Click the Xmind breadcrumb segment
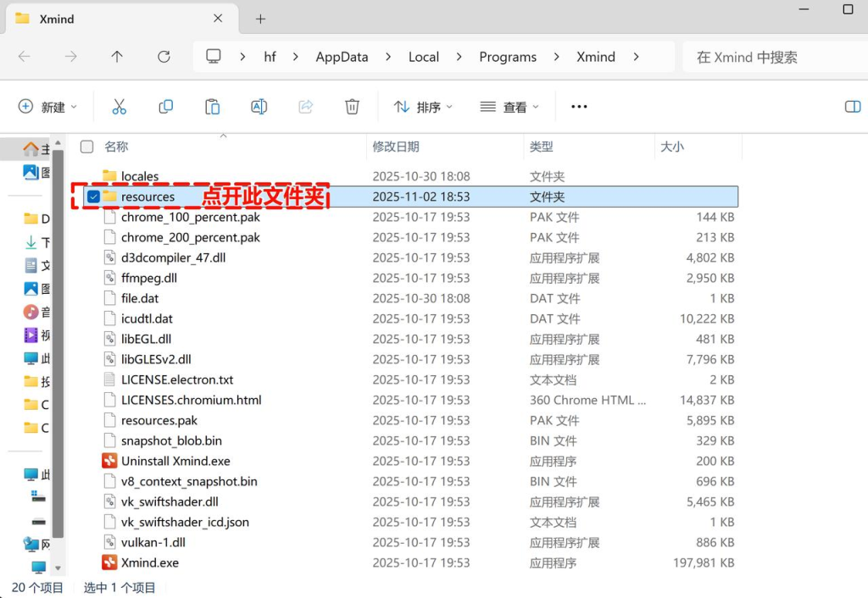Viewport: 868px width, 598px height. click(596, 57)
